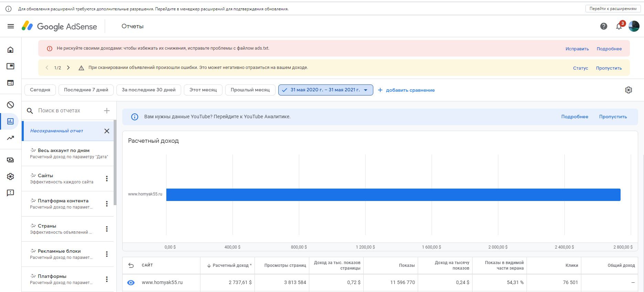The height and width of the screenshot is (292, 644).
Task: Click Подробнее in the ads.txt alert
Action: pyautogui.click(x=609, y=49)
